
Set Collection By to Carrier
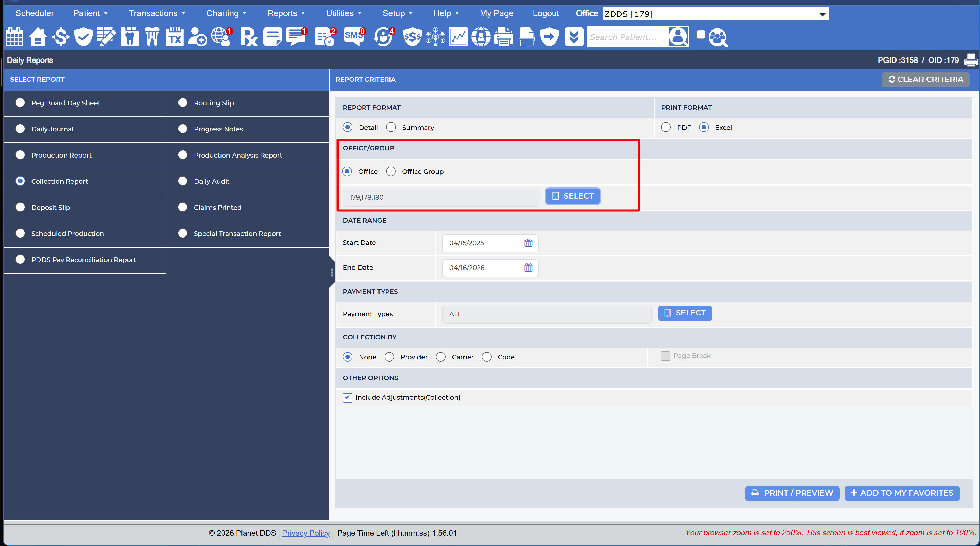(440, 357)
